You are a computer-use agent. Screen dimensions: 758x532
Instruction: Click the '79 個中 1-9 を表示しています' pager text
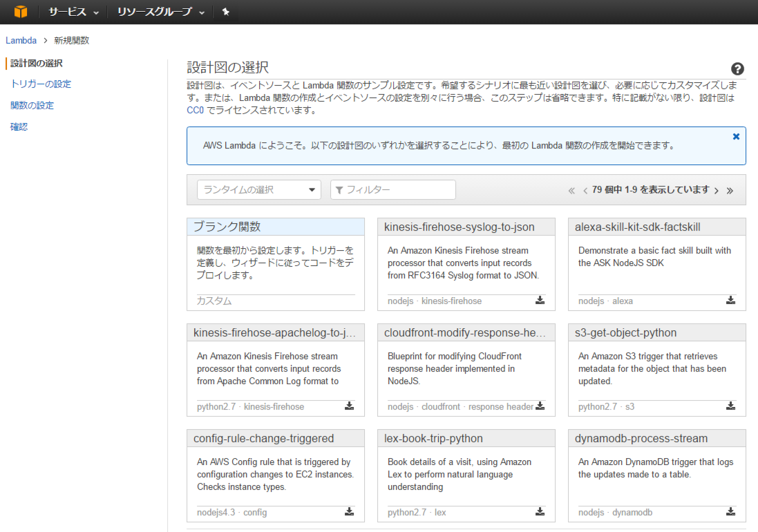click(x=650, y=190)
